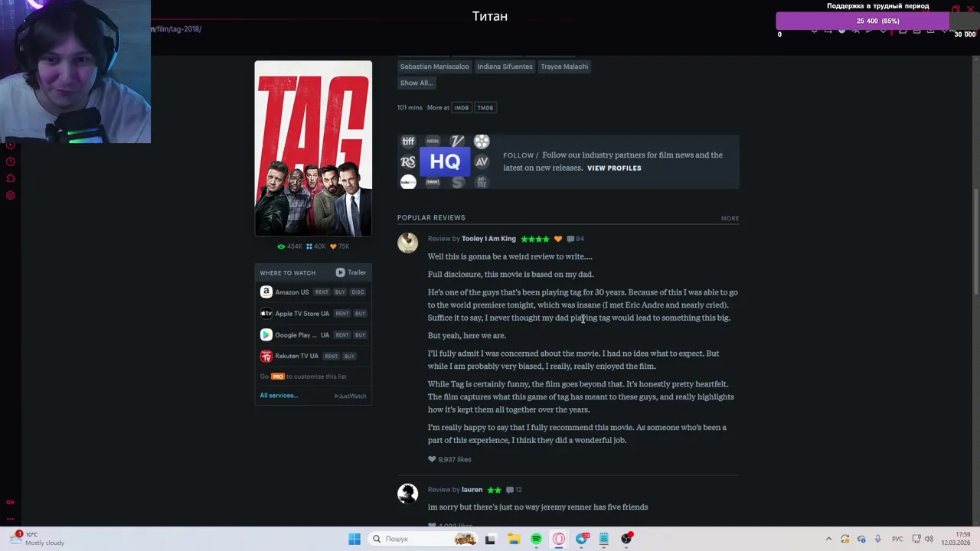Open File Explorer from taskbar

514,539
